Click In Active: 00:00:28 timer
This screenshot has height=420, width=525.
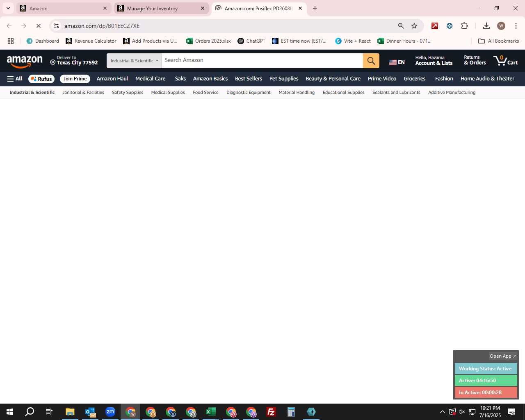[x=486, y=393]
